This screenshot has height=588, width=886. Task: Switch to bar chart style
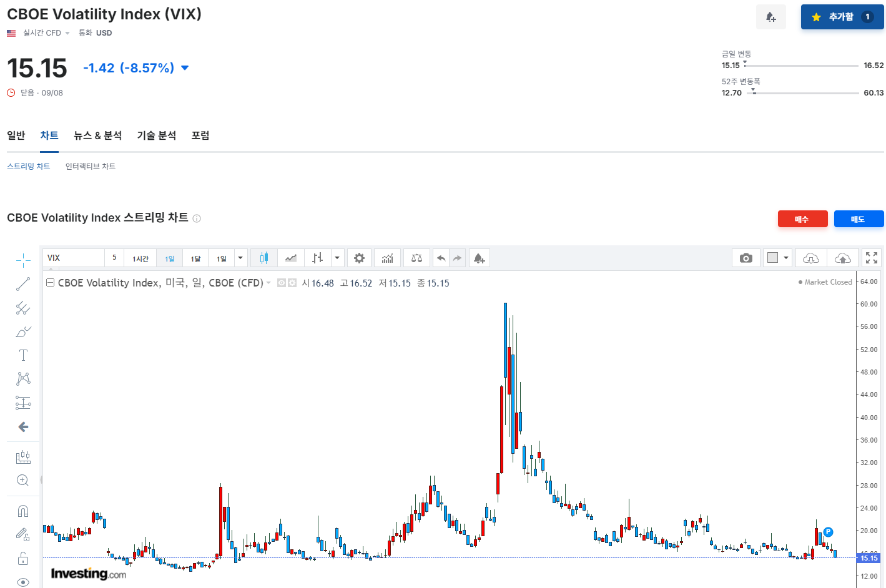coord(318,258)
